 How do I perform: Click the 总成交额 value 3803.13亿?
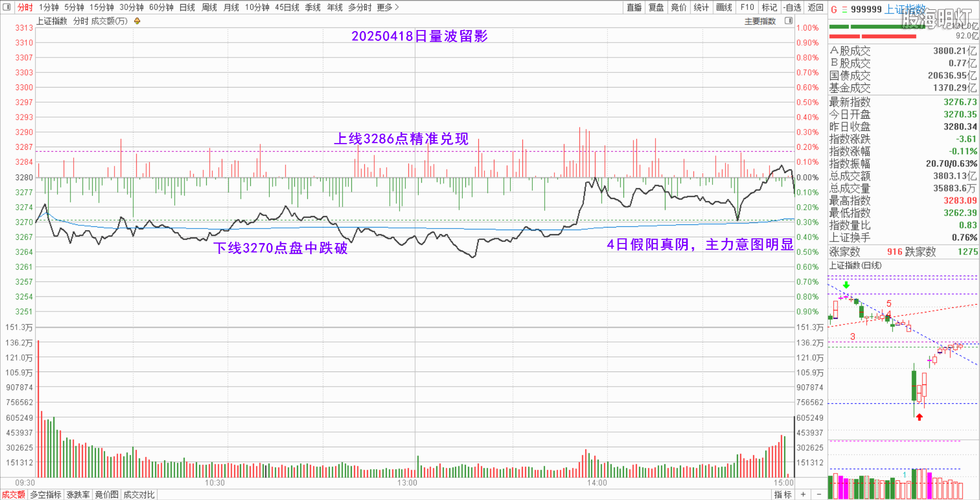point(955,176)
